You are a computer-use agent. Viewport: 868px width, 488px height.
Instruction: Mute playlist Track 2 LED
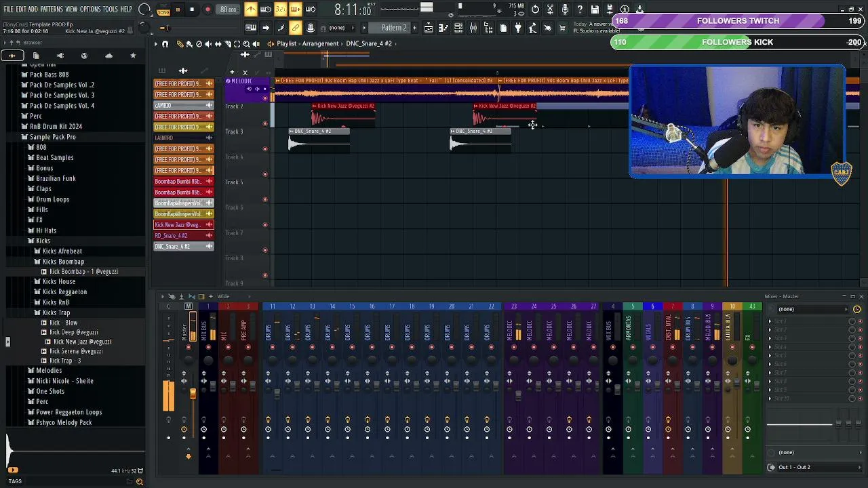point(265,123)
